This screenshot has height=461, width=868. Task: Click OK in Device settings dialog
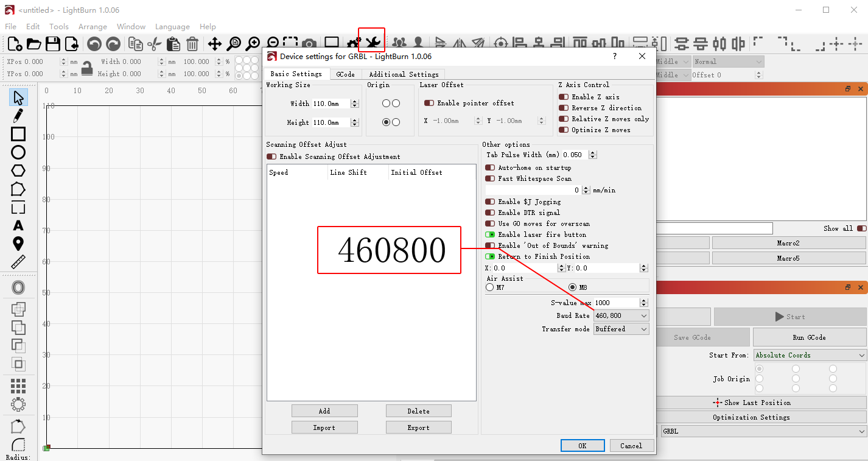click(x=583, y=446)
